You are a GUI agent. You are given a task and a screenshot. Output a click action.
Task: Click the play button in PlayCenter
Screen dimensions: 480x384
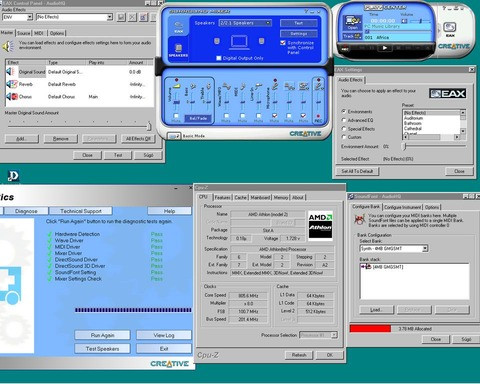tap(384, 48)
